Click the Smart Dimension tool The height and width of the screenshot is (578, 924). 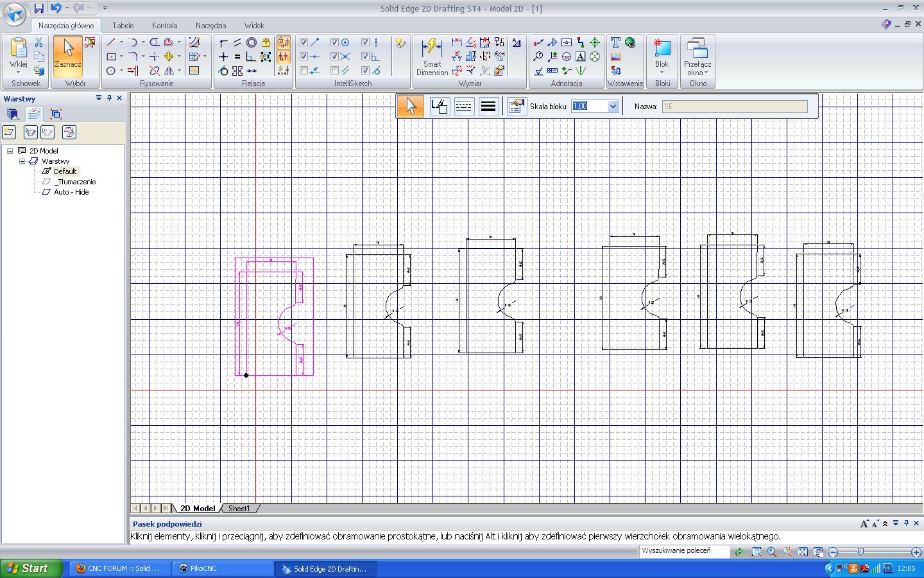point(432,57)
